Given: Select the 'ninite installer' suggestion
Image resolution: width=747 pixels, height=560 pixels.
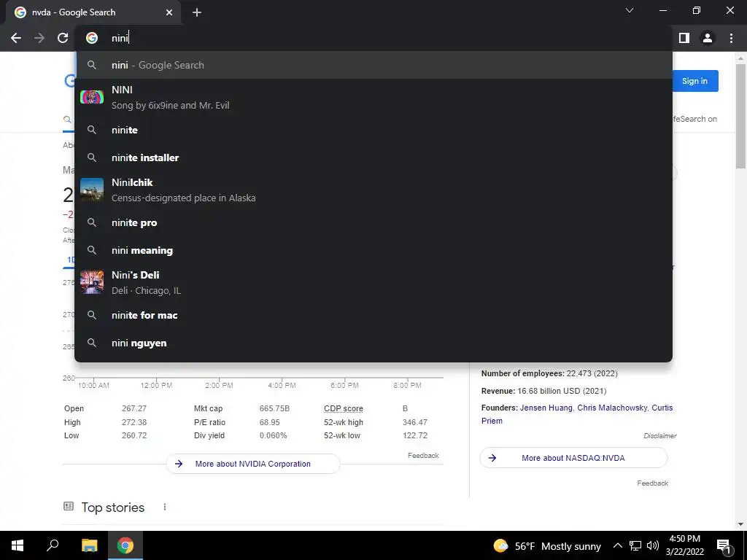Looking at the screenshot, I should [373, 157].
